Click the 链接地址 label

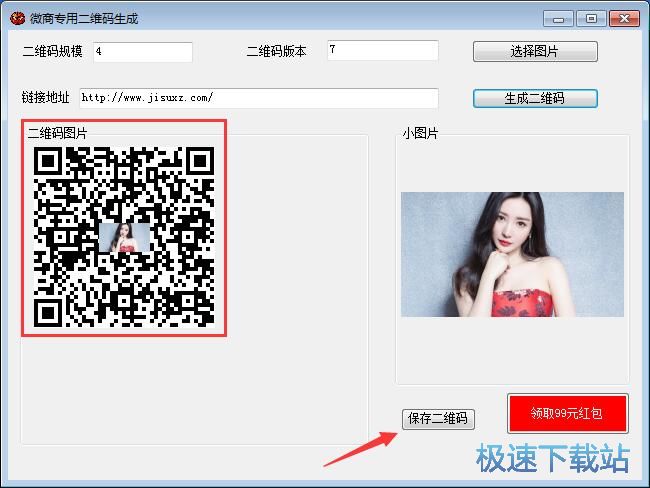(x=45, y=98)
